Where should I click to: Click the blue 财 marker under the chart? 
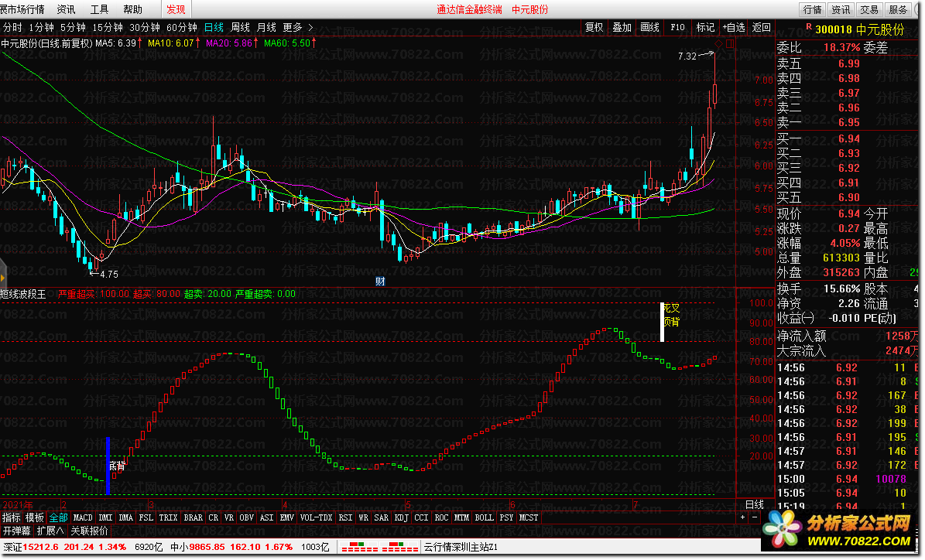[x=380, y=282]
